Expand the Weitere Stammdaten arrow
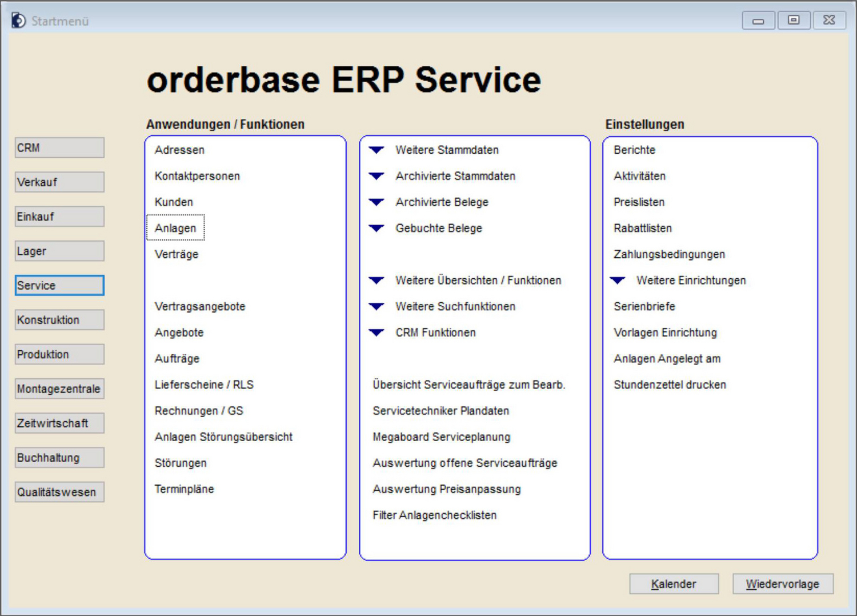The image size is (857, 616). tap(377, 150)
